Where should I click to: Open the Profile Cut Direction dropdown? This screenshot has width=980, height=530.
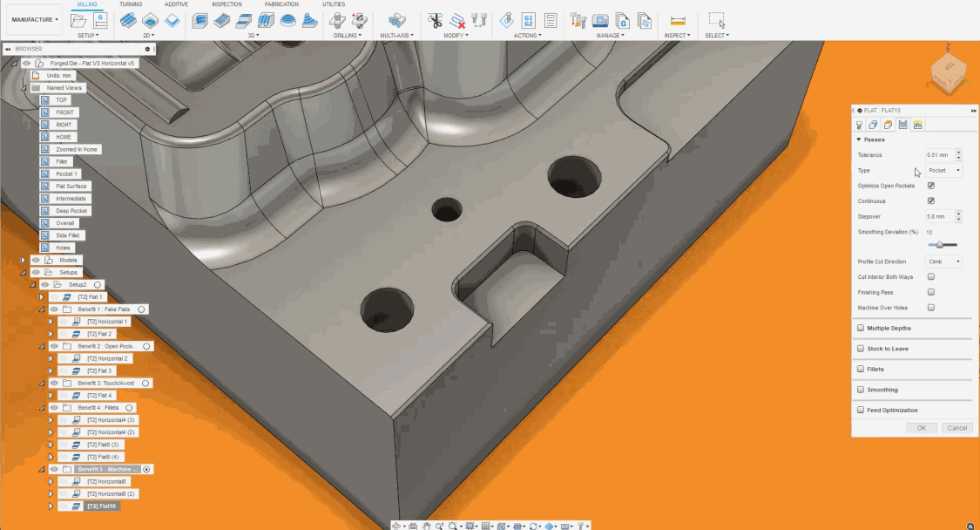[944, 262]
